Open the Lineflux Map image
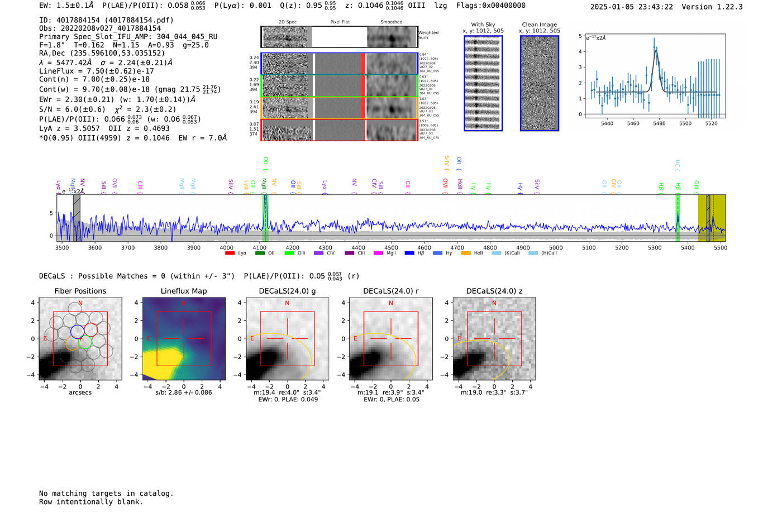The width and height of the screenshot is (782, 532). point(184,339)
